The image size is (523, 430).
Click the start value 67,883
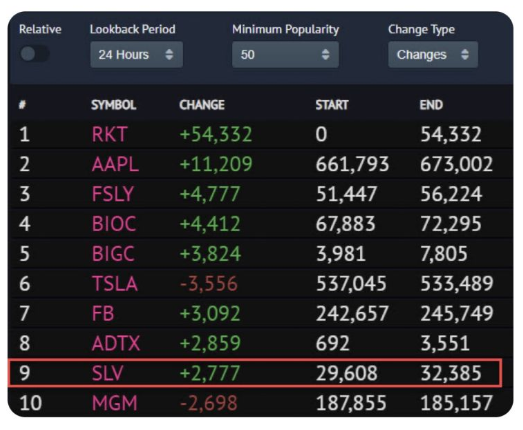[x=346, y=224]
